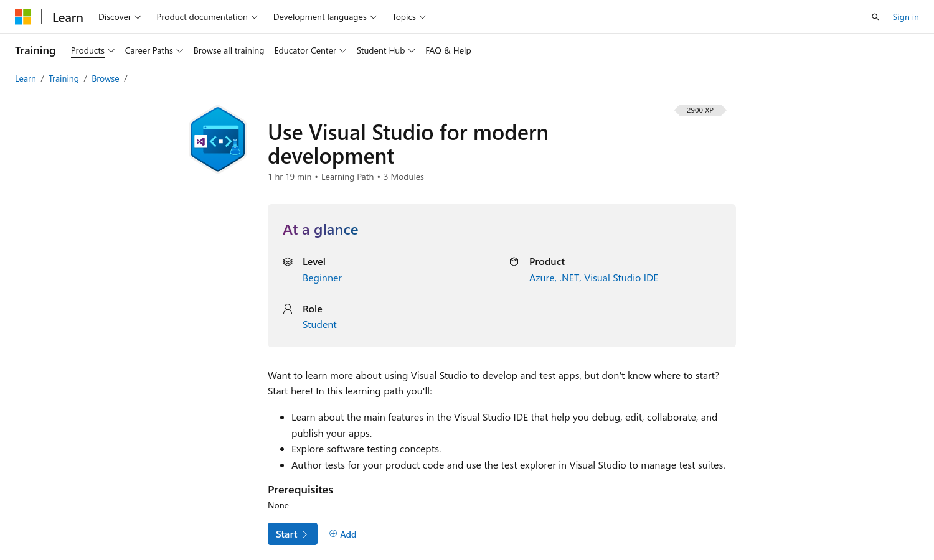The height and width of the screenshot is (560, 934).
Task: Follow the Beginner level link
Action: click(x=322, y=278)
